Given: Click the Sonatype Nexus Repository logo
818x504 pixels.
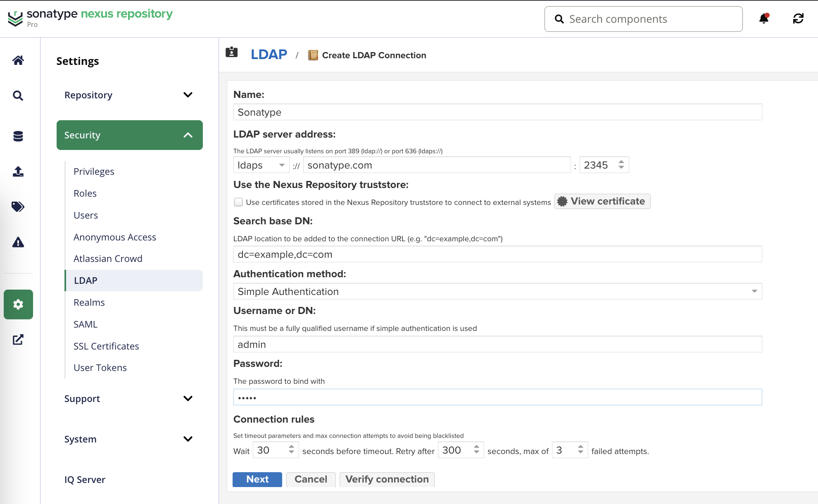Looking at the screenshot, I should tap(90, 18).
